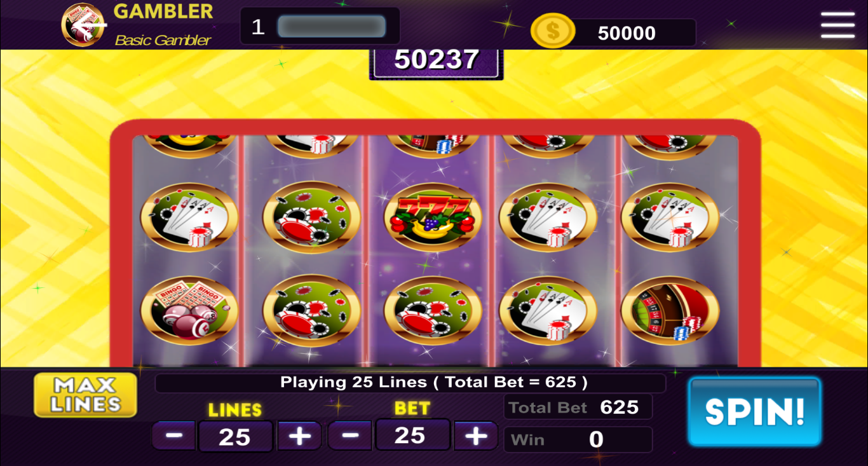Decrease the number of lines
This screenshot has height=466, width=868.
(174, 435)
